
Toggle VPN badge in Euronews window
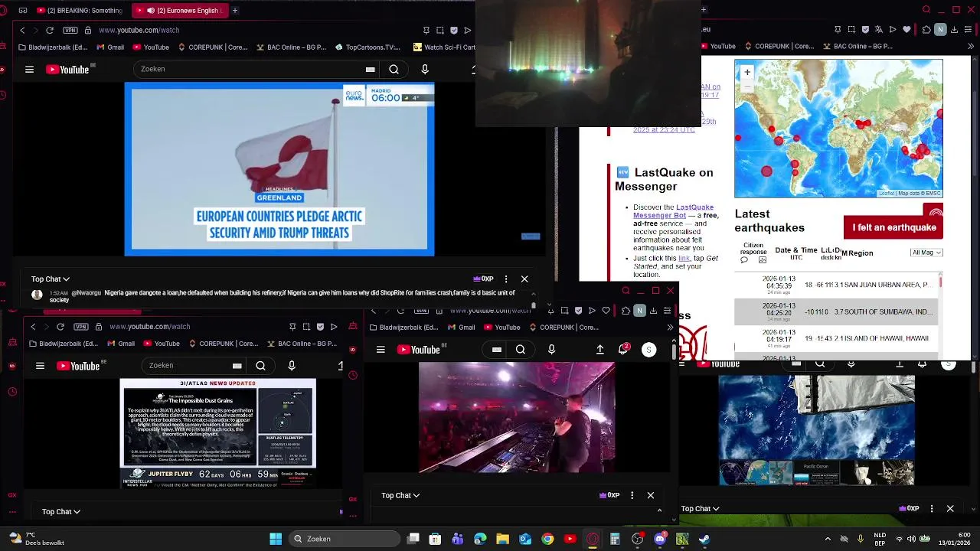70,30
